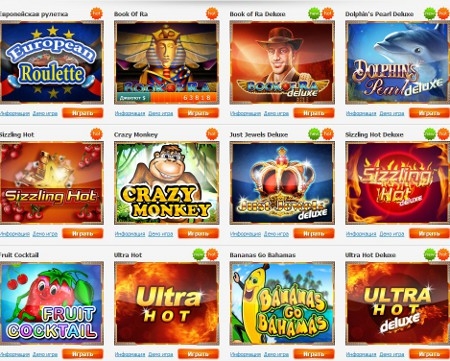Click the green New badge for Sizzling Hot Deluxe
This screenshot has height=361, width=450.
tap(430, 134)
